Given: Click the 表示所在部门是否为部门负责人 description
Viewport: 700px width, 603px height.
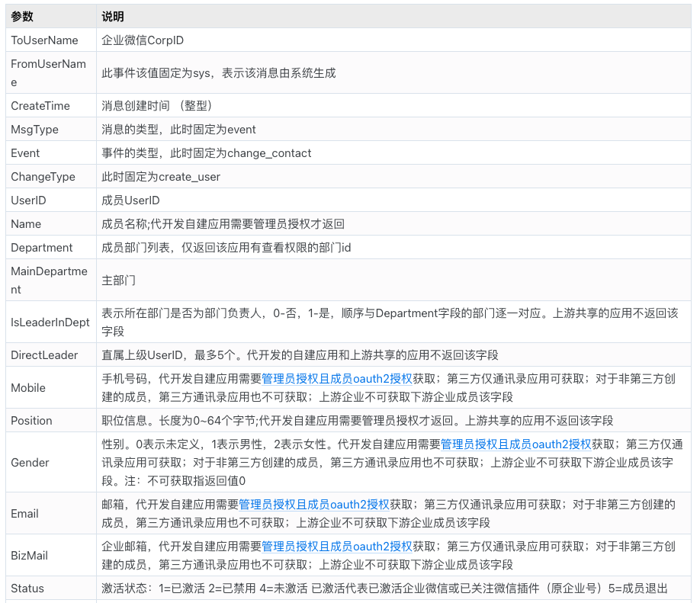Looking at the screenshot, I should (390, 322).
